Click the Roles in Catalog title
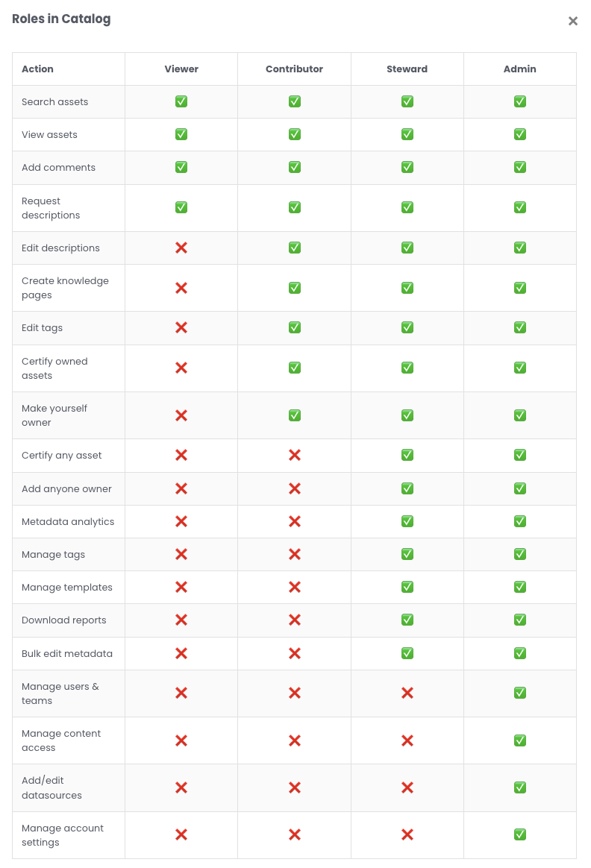This screenshot has width=591, height=868. [61, 19]
